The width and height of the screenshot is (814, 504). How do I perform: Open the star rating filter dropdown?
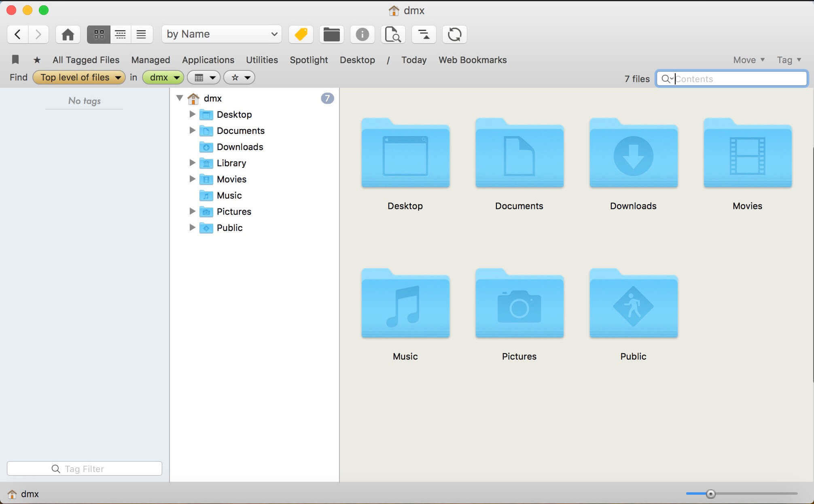click(x=239, y=77)
